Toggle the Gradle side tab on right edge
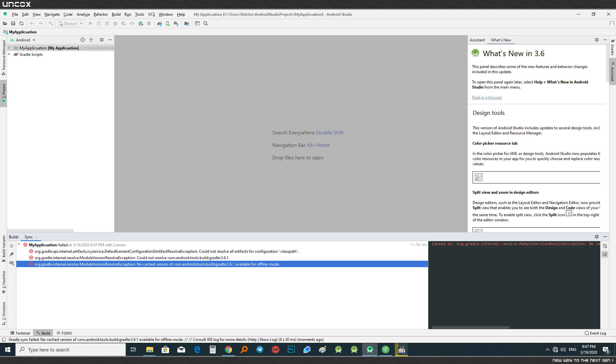This screenshot has width=616, height=364. [612, 47]
